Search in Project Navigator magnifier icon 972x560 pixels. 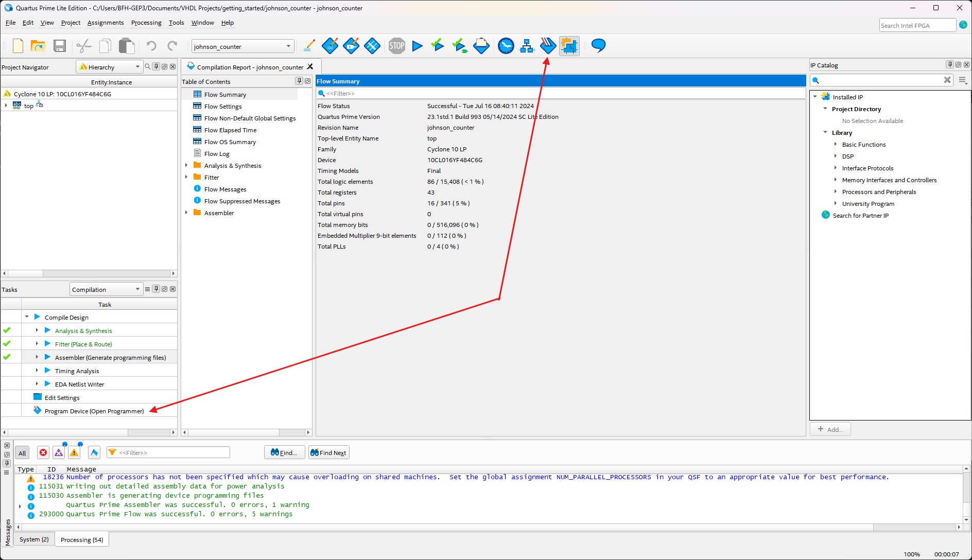click(148, 66)
